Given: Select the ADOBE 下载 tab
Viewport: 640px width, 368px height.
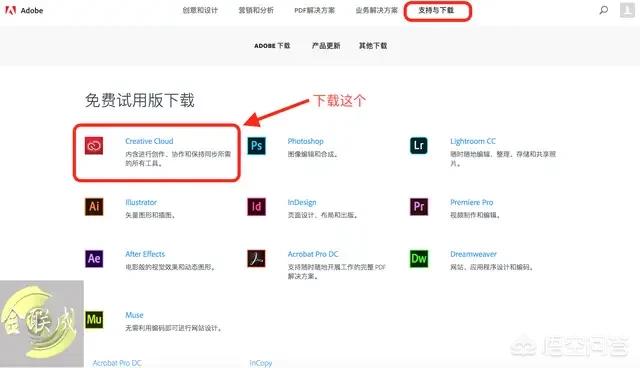Looking at the screenshot, I should tap(272, 46).
